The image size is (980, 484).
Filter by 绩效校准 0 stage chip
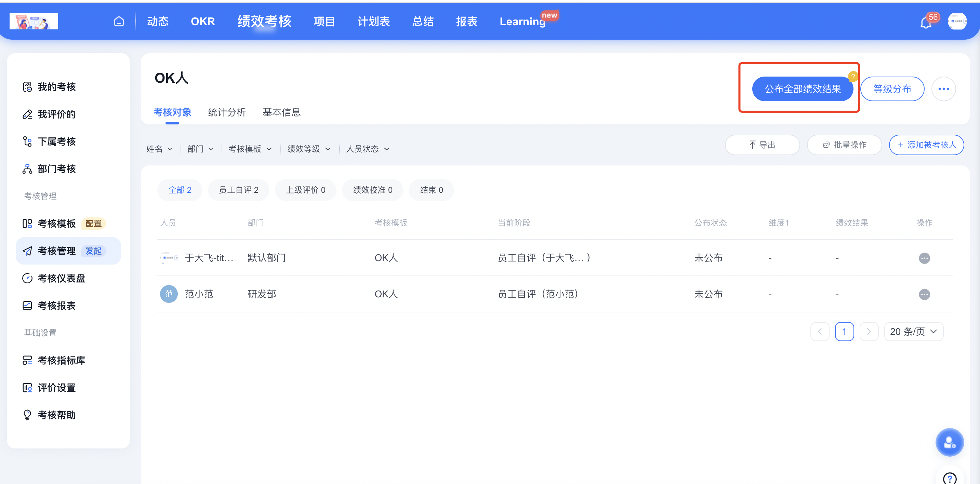[372, 190]
